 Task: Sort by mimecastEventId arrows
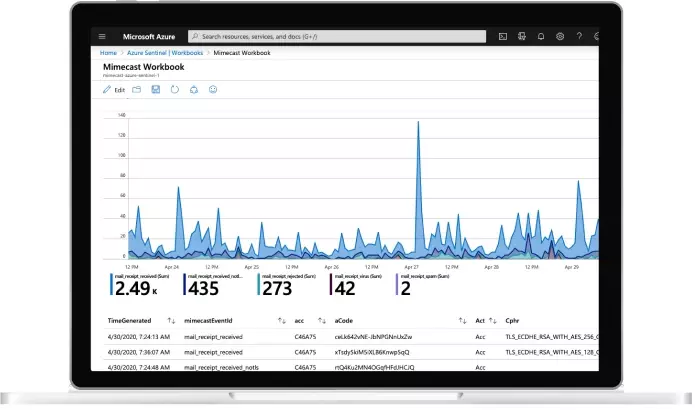point(281,320)
